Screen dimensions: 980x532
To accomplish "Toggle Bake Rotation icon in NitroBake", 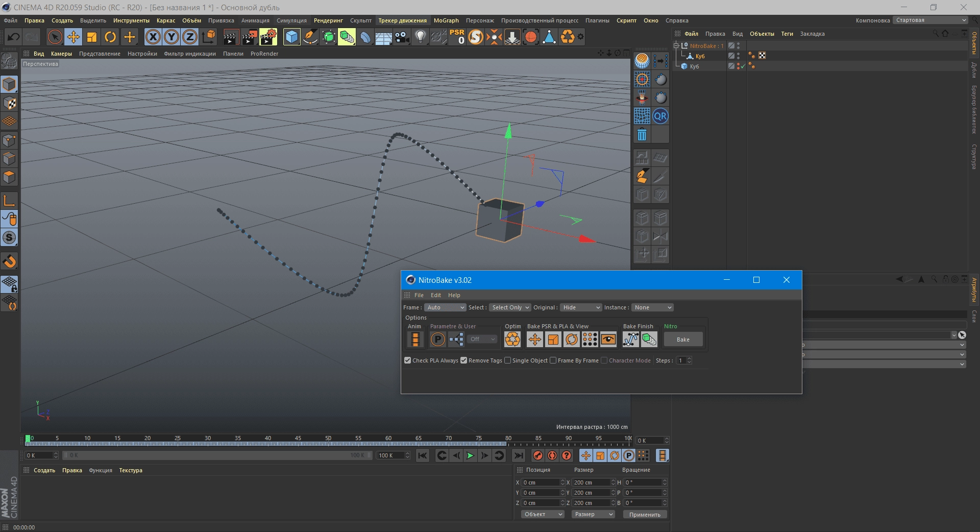I will (571, 339).
